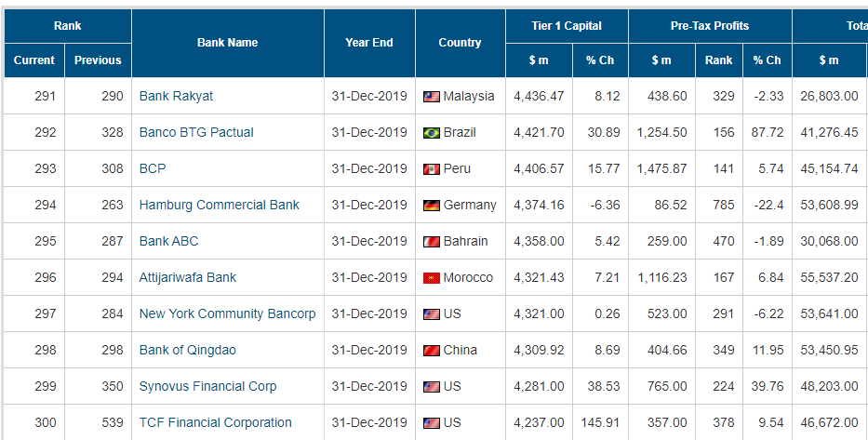Sort by Bank Name column header
This screenshot has height=440, width=868.
[x=228, y=43]
